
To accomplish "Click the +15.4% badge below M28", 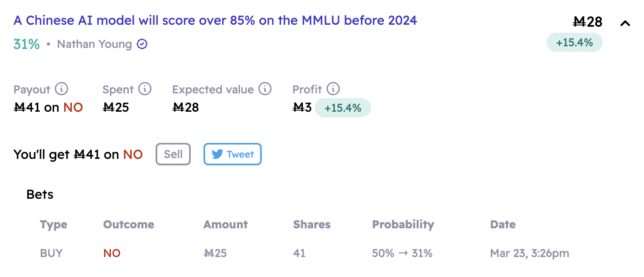I will point(574,42).
